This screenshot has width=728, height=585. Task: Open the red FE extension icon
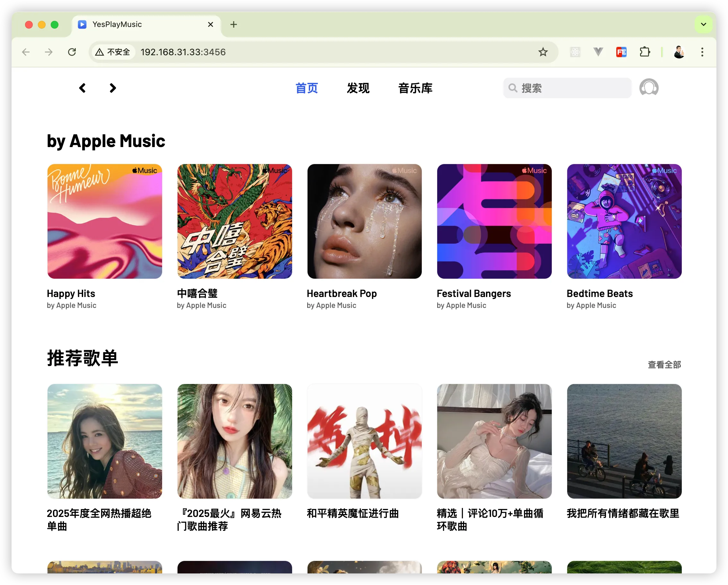621,52
